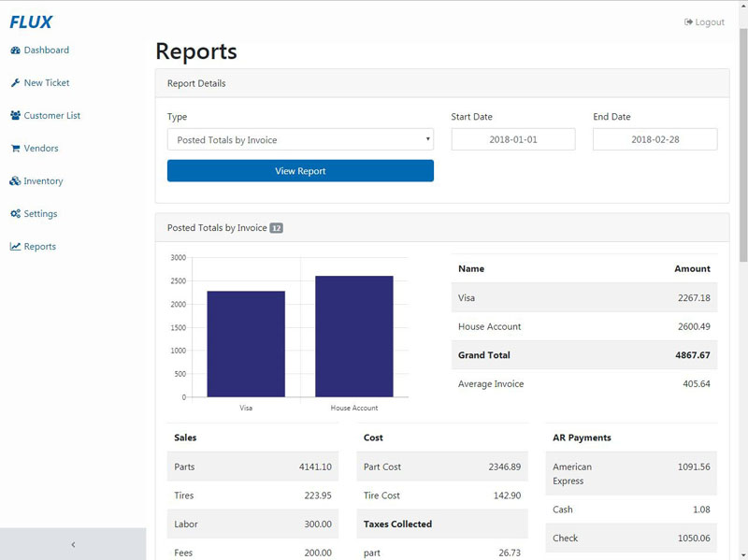Click the New Ticket wrench icon
Screen dimensions: 748x560
tap(15, 83)
